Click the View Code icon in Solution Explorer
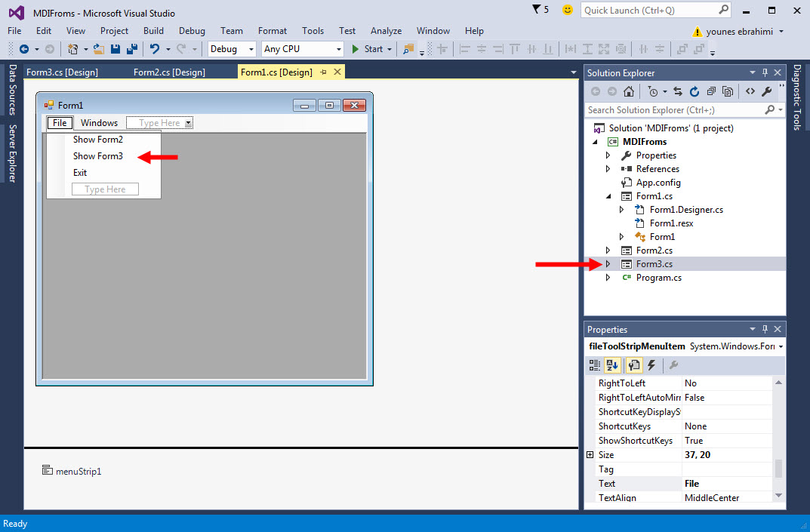The height and width of the screenshot is (532, 810). pyautogui.click(x=750, y=91)
